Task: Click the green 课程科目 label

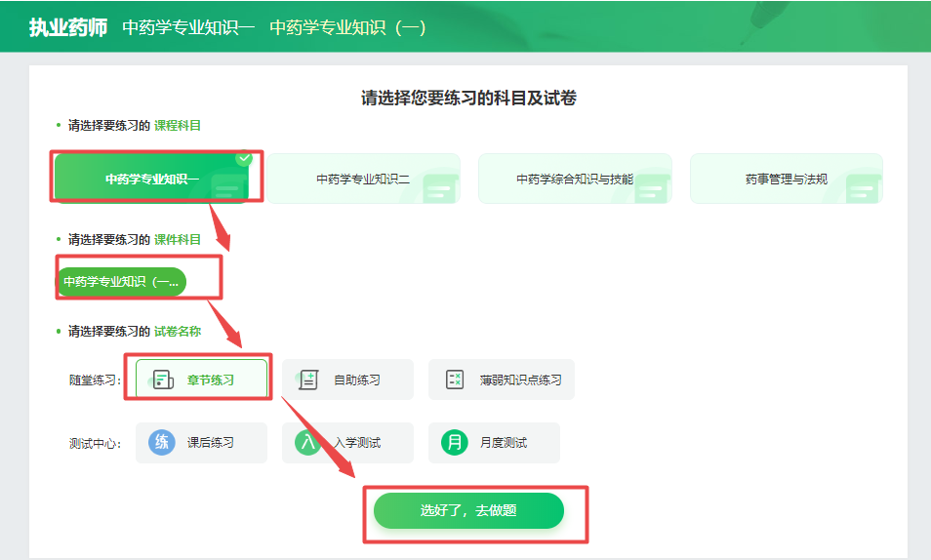Action: 178,125
